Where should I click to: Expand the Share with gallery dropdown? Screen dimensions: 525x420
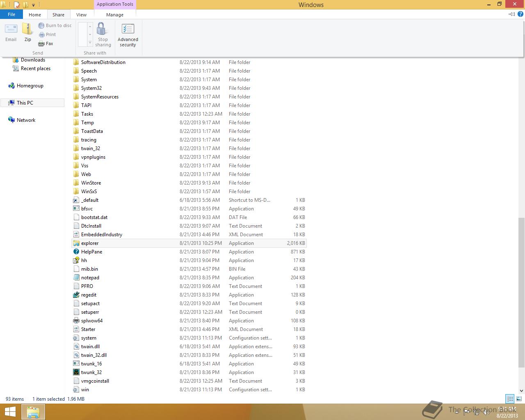[x=90, y=43]
